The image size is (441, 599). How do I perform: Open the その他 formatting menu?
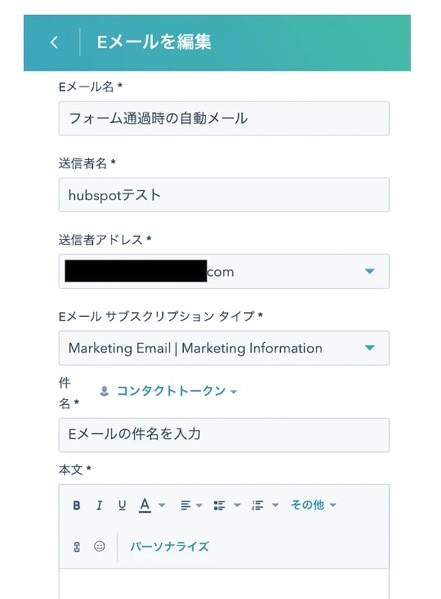tap(313, 505)
